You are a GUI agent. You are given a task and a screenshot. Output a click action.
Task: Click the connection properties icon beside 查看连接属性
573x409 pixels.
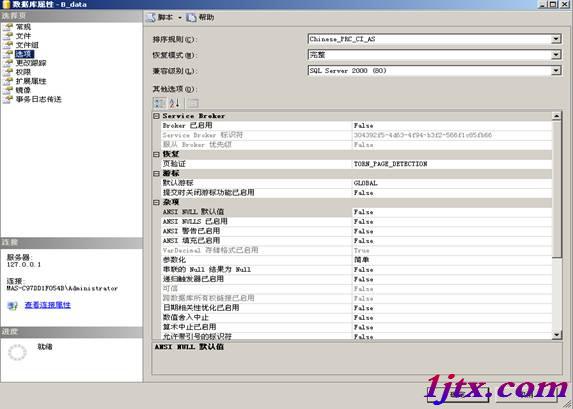click(13, 306)
